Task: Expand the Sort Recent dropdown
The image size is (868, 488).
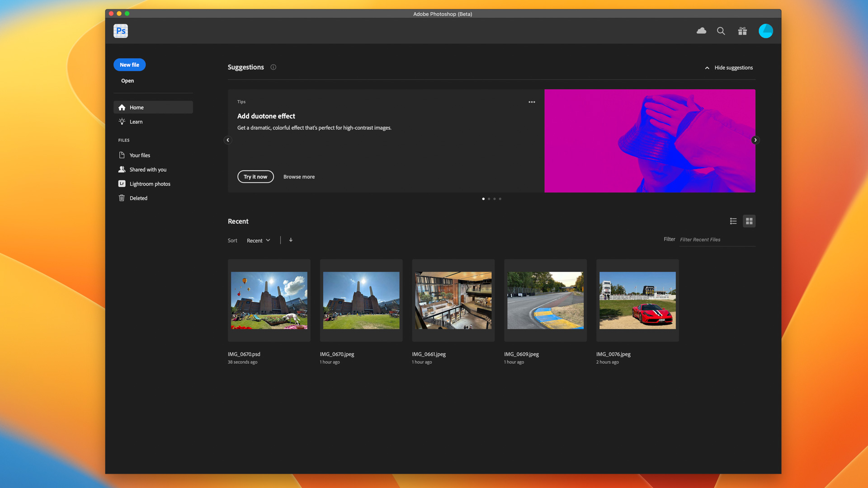Action: (259, 239)
